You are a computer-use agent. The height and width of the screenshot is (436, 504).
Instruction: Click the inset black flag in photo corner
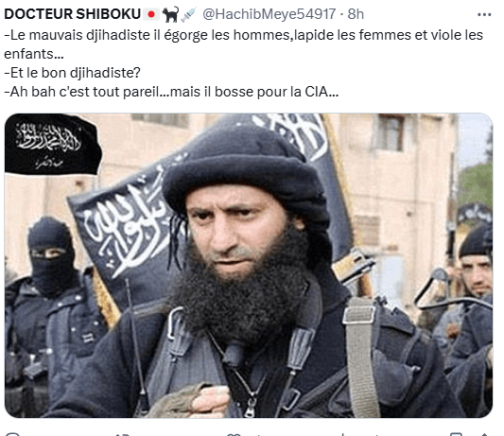[51, 145]
